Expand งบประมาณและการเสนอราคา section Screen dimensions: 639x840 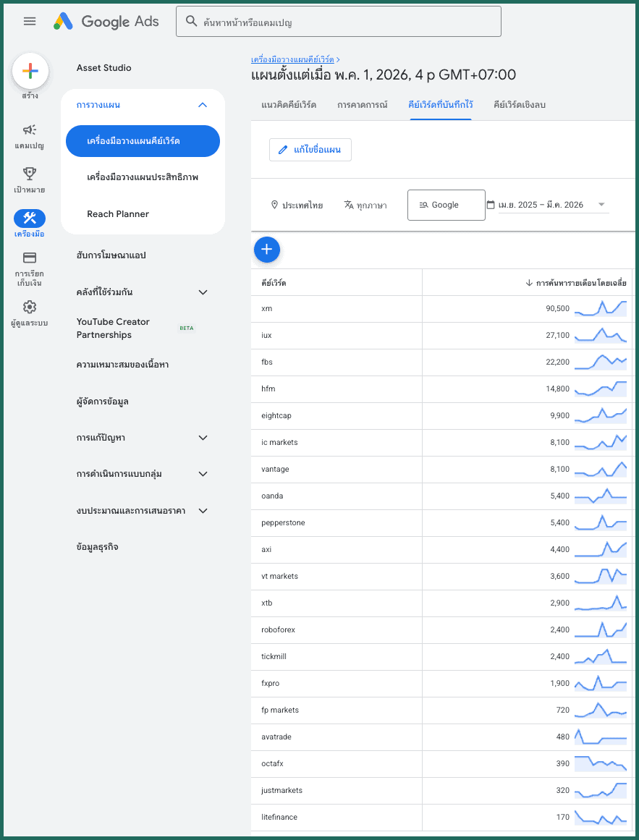(x=203, y=511)
